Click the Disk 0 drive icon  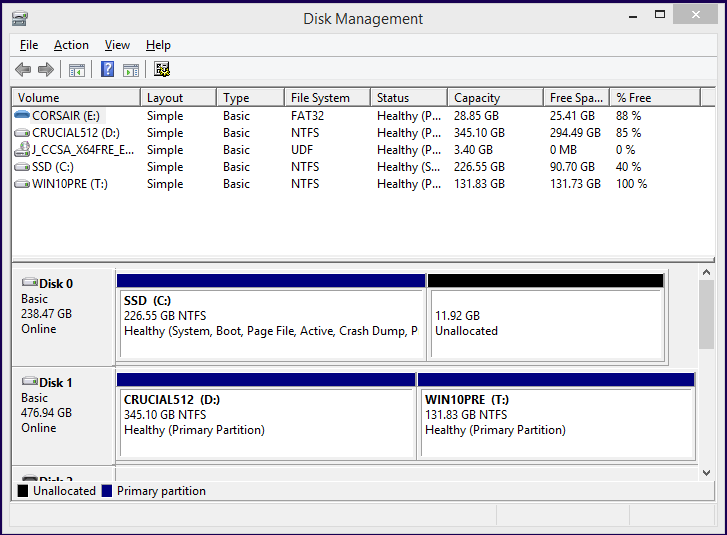coord(30,281)
